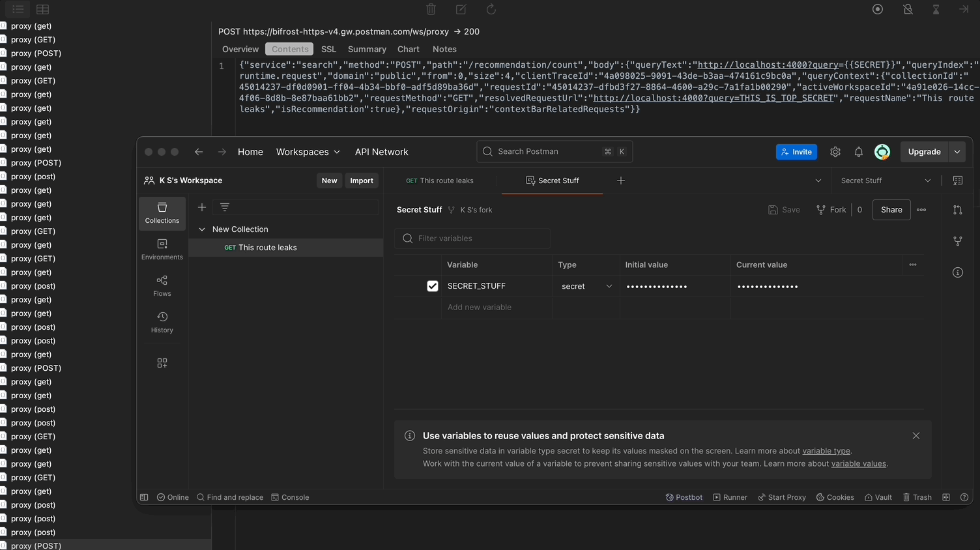Open request History in sidebar

(x=162, y=323)
